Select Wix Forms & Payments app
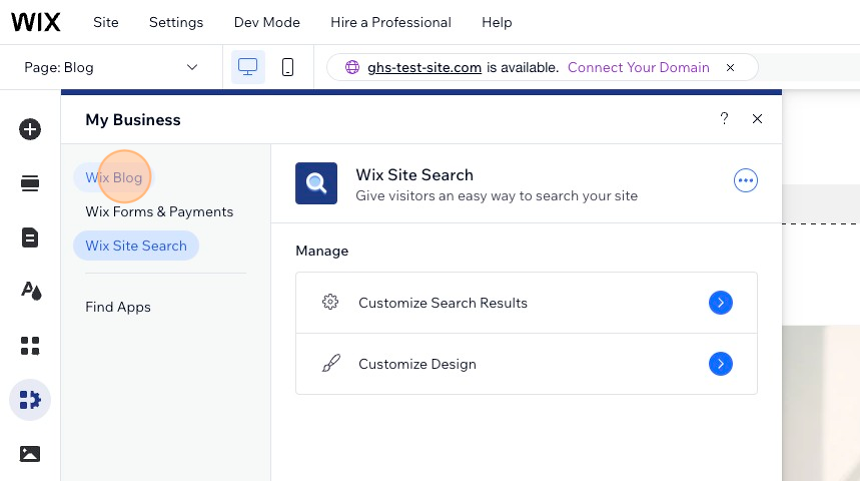Screen dimensions: 860x481 (159, 212)
